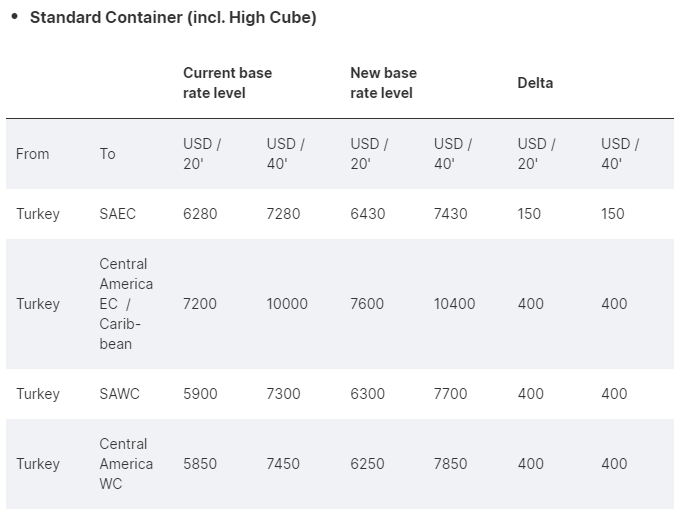Click the From column header
The height and width of the screenshot is (511, 674).
point(33,154)
